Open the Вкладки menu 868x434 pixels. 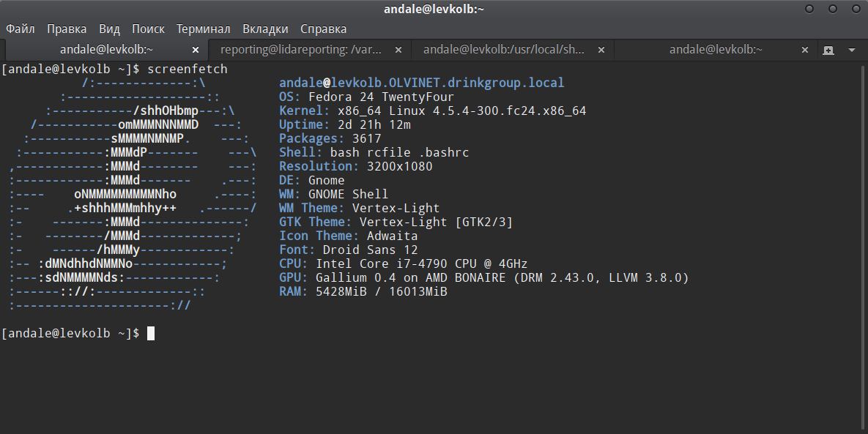(x=265, y=29)
